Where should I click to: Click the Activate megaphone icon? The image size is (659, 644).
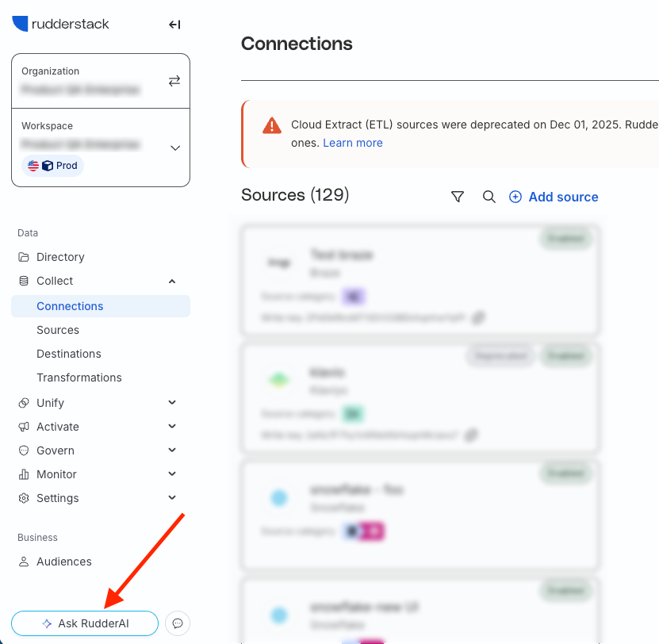[24, 427]
